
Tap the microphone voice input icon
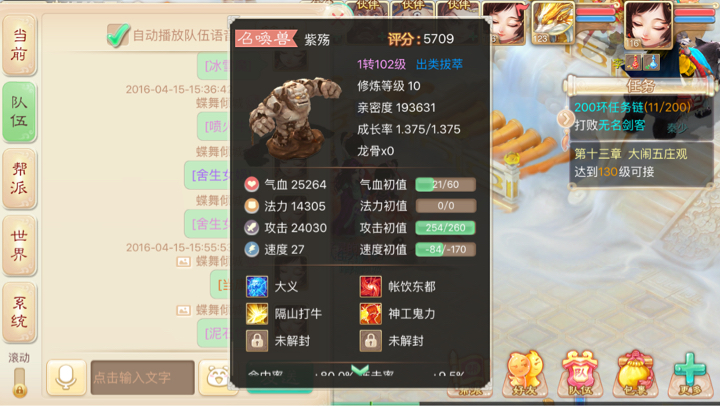(66, 378)
